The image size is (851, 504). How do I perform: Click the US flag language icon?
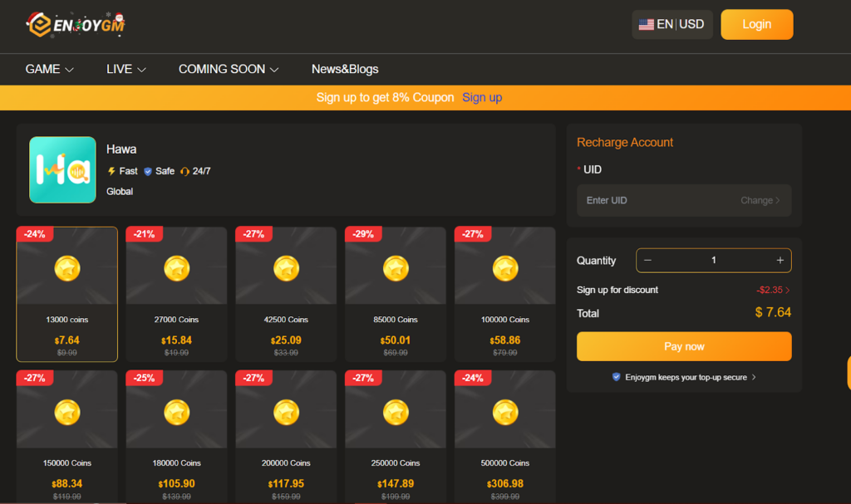(647, 24)
